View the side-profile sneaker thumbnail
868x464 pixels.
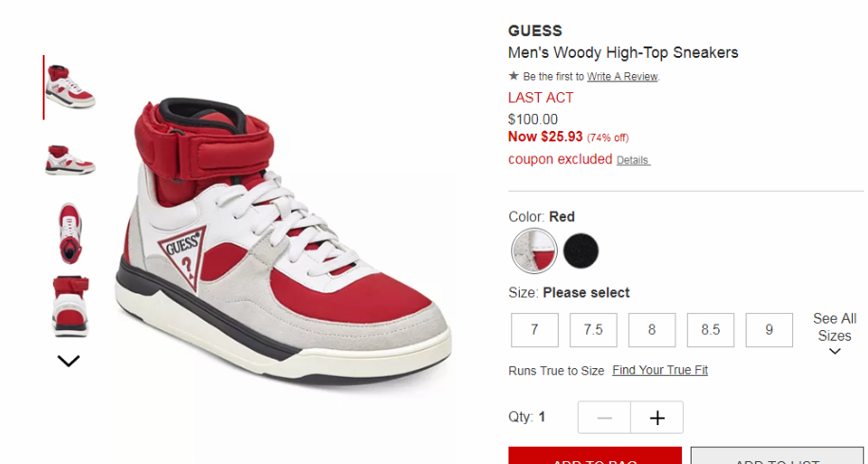point(70,159)
